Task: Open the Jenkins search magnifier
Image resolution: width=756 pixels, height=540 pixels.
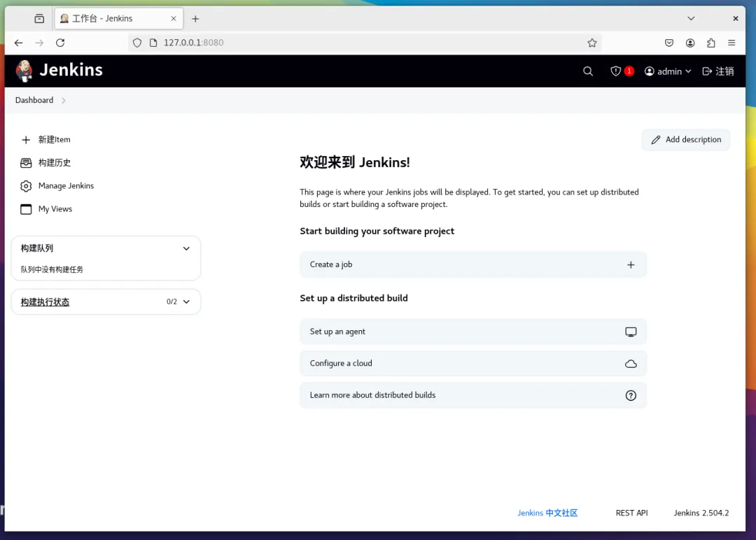Action: (x=588, y=71)
